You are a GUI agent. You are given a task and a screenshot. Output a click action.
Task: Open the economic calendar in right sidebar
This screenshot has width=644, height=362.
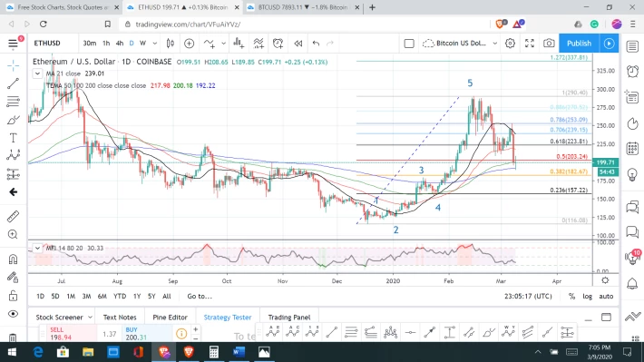(632, 148)
